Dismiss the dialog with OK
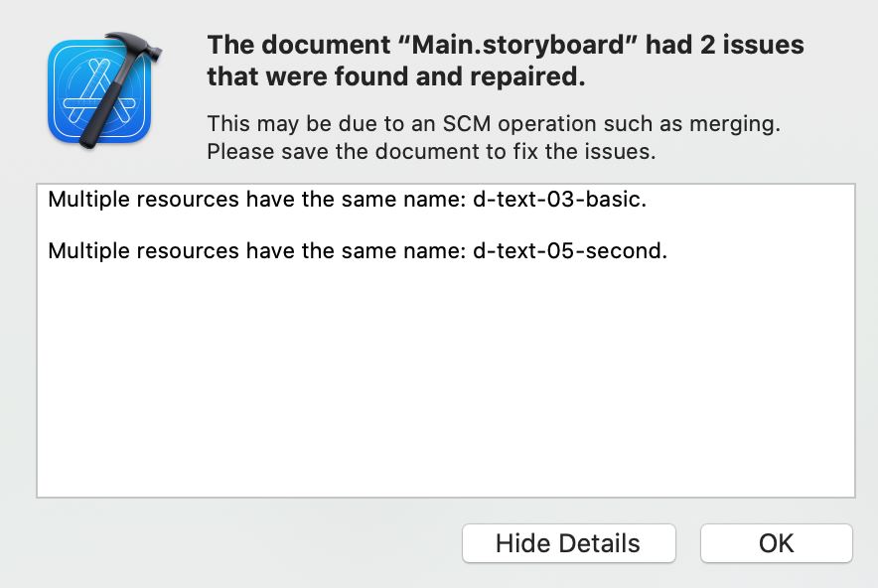Viewport: 878px width, 588px height. pos(776,543)
